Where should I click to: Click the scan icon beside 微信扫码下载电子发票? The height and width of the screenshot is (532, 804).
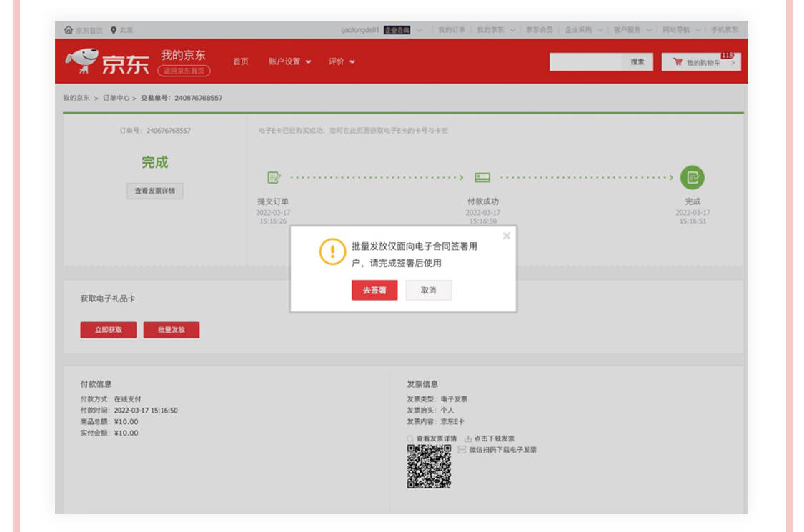462,449
